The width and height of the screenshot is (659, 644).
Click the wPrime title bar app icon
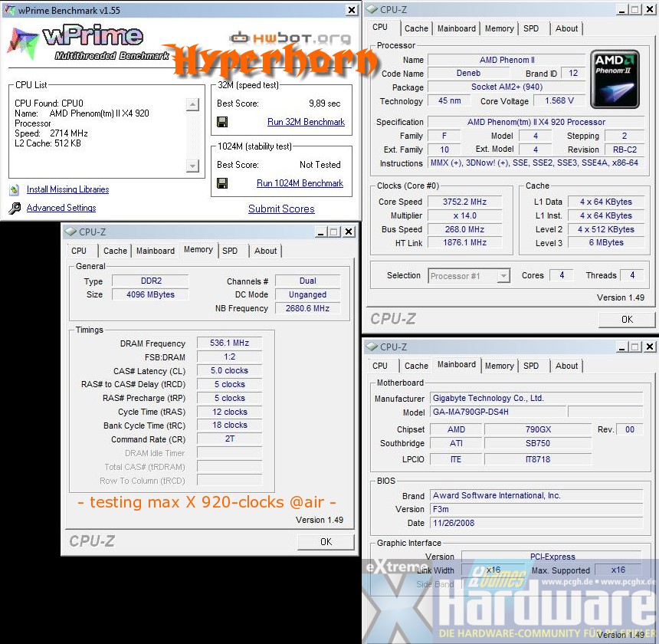[x=9, y=10]
